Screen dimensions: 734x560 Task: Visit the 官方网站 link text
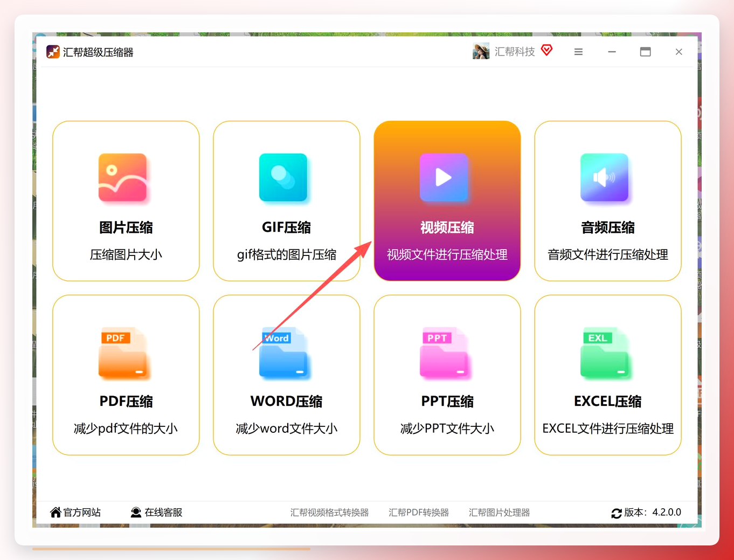point(82,512)
